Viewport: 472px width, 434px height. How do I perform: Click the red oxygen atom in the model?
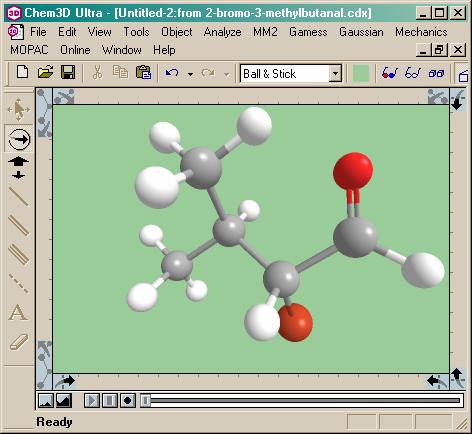point(353,171)
